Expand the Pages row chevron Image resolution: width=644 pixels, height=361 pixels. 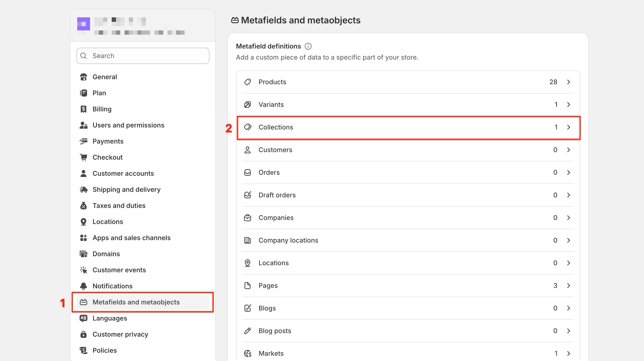pos(569,286)
